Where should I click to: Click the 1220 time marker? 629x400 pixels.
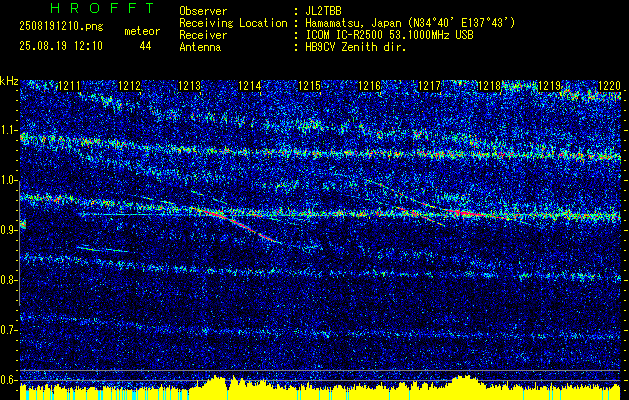point(609,85)
